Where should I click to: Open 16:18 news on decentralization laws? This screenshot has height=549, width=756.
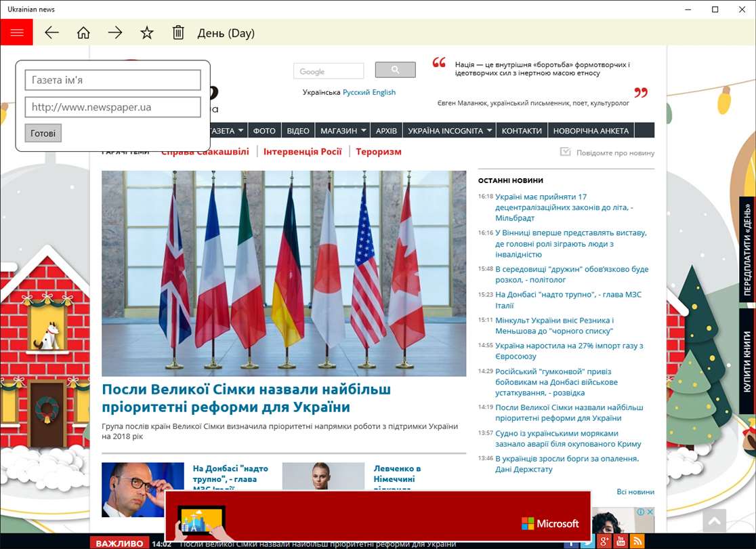coord(564,207)
